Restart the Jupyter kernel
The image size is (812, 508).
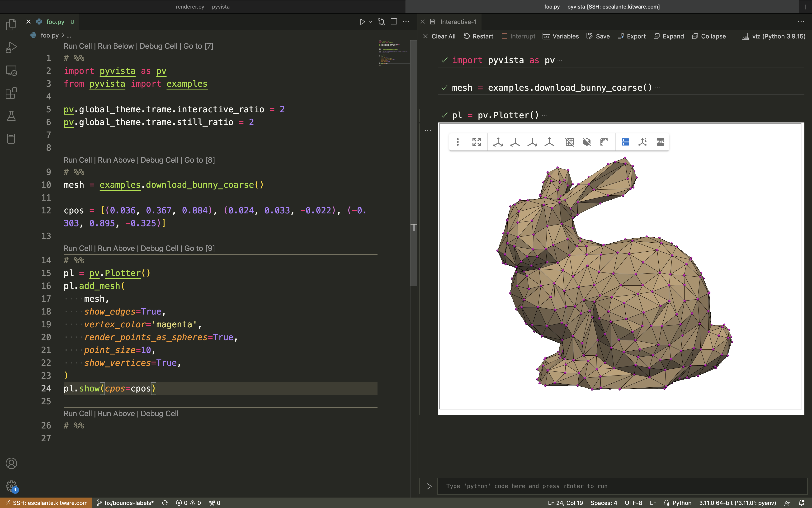(x=478, y=36)
